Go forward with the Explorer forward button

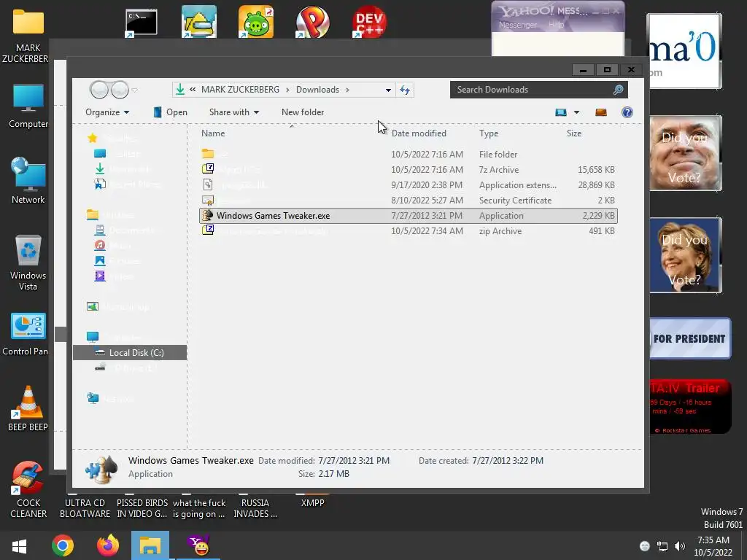click(x=120, y=90)
